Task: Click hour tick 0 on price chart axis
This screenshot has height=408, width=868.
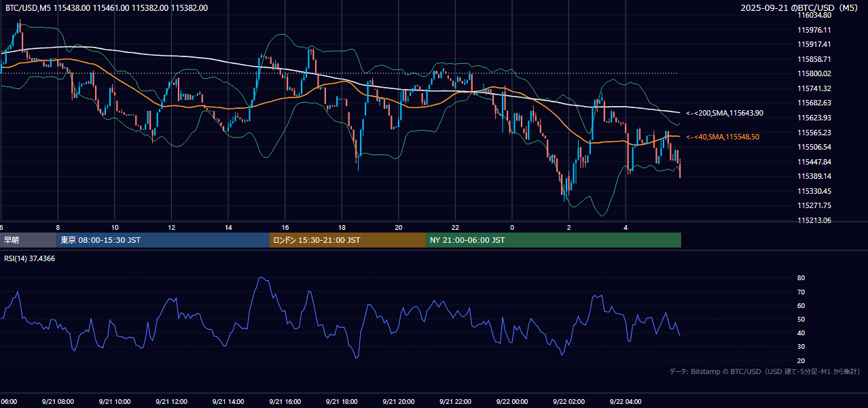Action: [512, 227]
